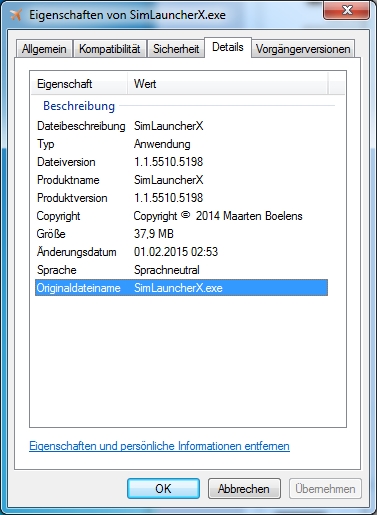The width and height of the screenshot is (377, 515).
Task: Click the value SimLauncherX.exe
Action: click(178, 288)
